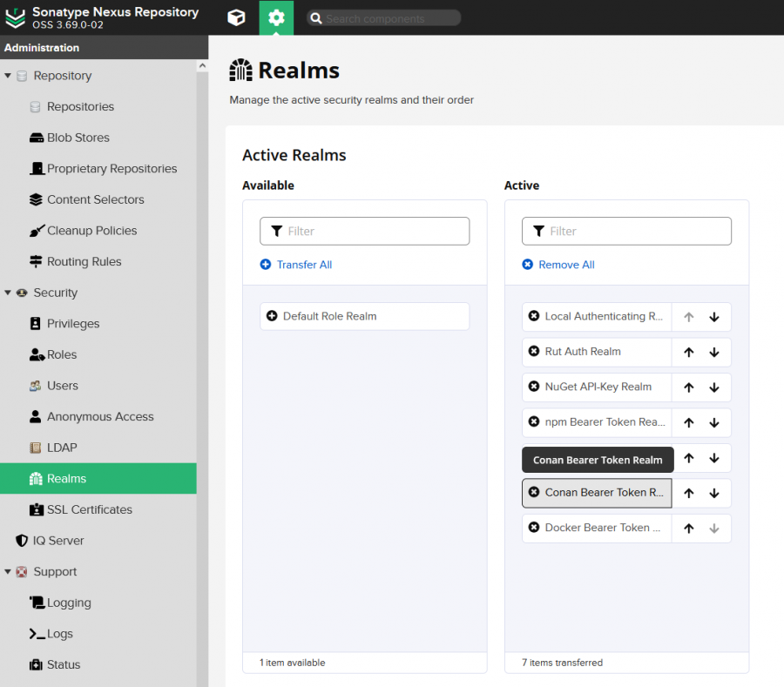This screenshot has height=687, width=784.
Task: Collapse the Support tree section
Action: [8, 572]
